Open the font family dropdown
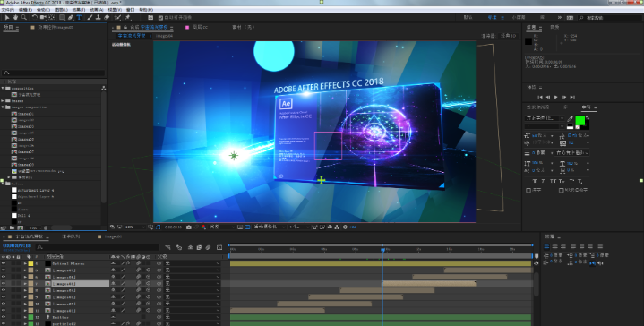The height and width of the screenshot is (326, 644). point(545,118)
